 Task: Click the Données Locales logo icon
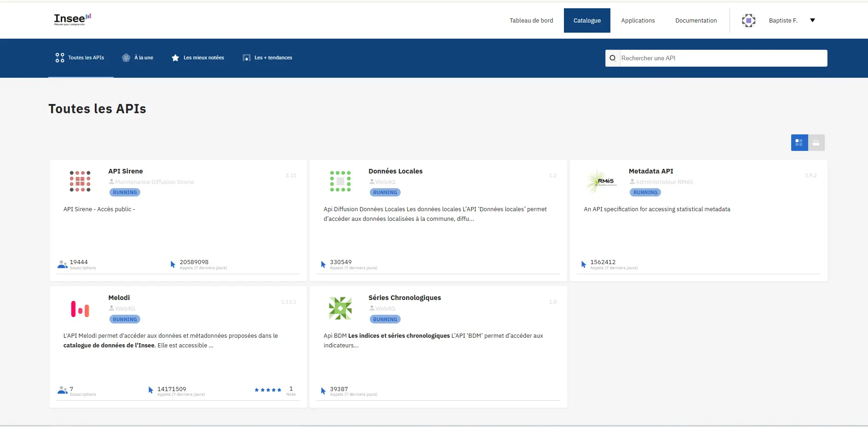click(340, 181)
